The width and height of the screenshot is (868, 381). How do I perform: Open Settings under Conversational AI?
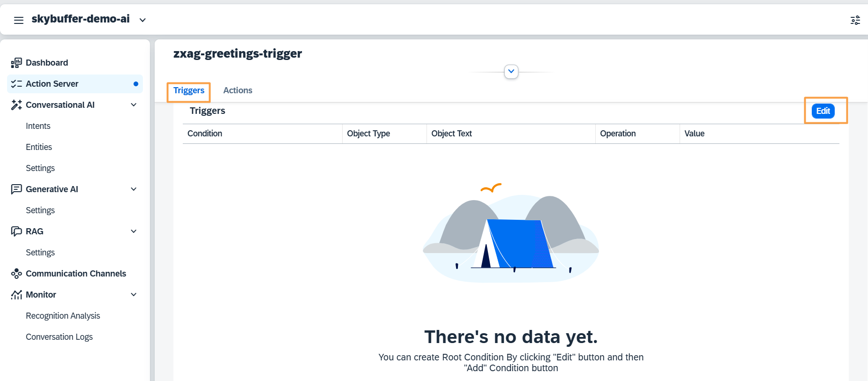(40, 168)
